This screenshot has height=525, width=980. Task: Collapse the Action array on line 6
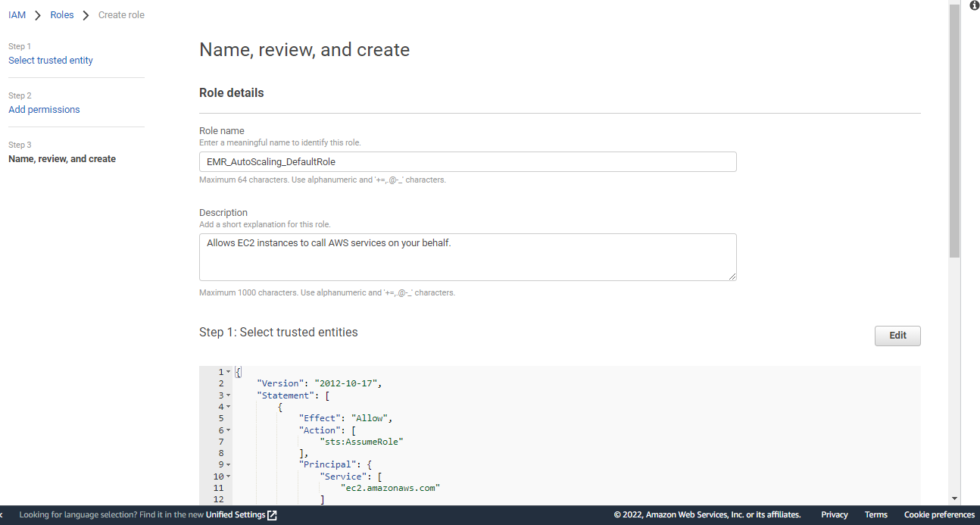[x=229, y=430]
